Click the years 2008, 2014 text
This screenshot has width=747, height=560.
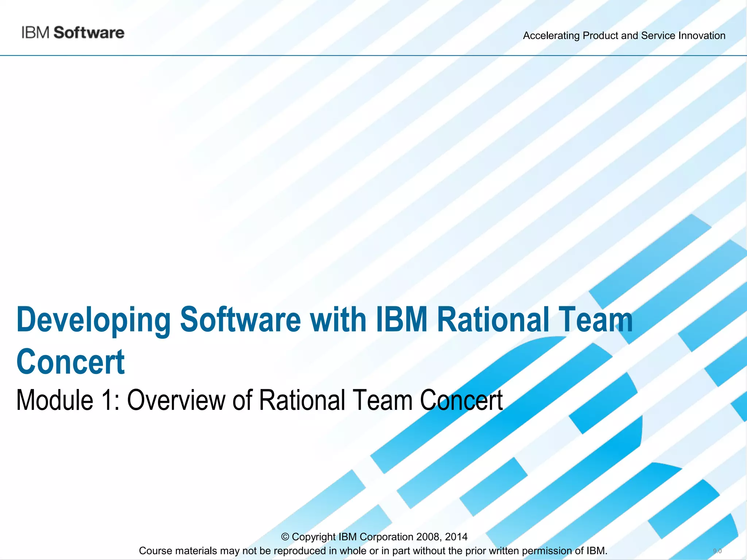(442, 537)
